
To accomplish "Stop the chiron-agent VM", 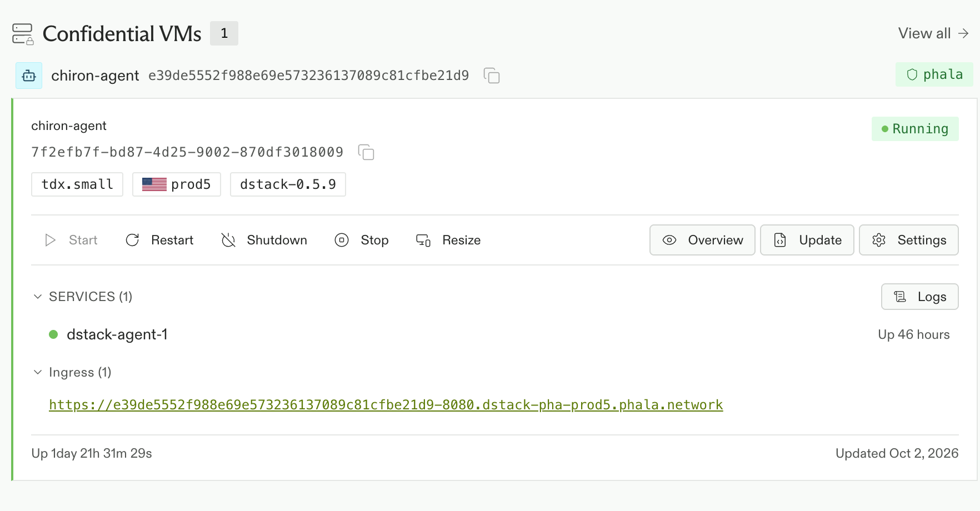I will coord(362,240).
